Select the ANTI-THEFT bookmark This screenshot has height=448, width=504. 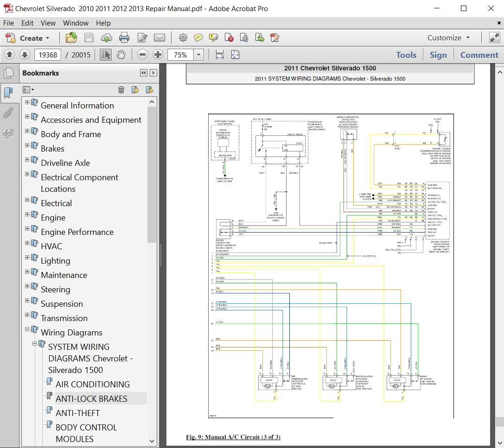coord(77,413)
